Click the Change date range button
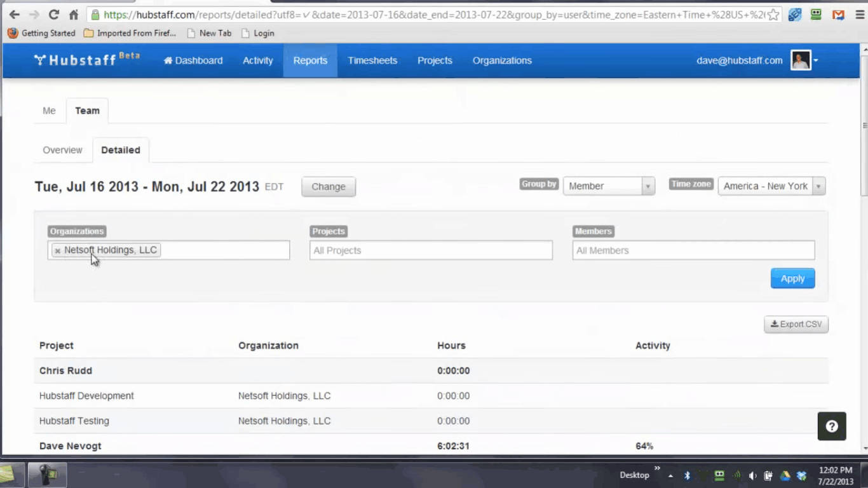This screenshot has width=868, height=488. [x=328, y=187]
